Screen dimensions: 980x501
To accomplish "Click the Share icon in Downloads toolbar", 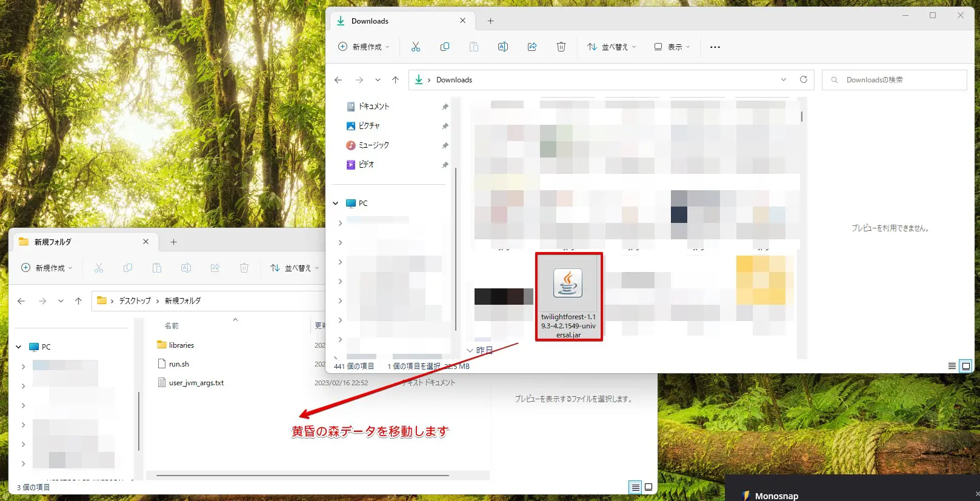I will tap(532, 47).
